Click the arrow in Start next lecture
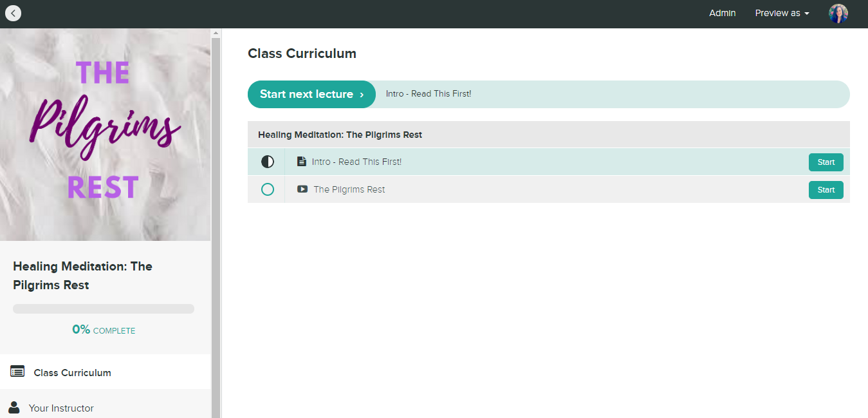 (x=362, y=95)
